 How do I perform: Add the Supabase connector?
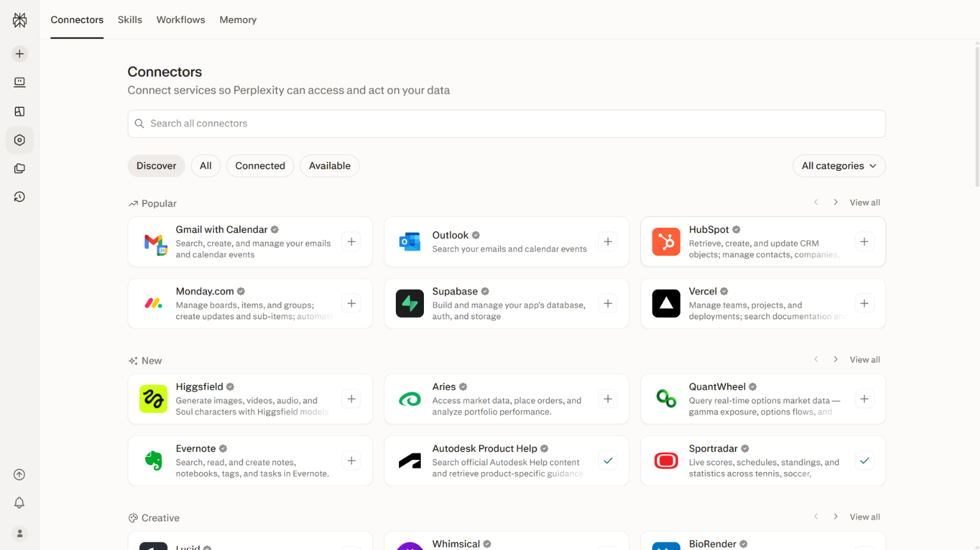[608, 304]
